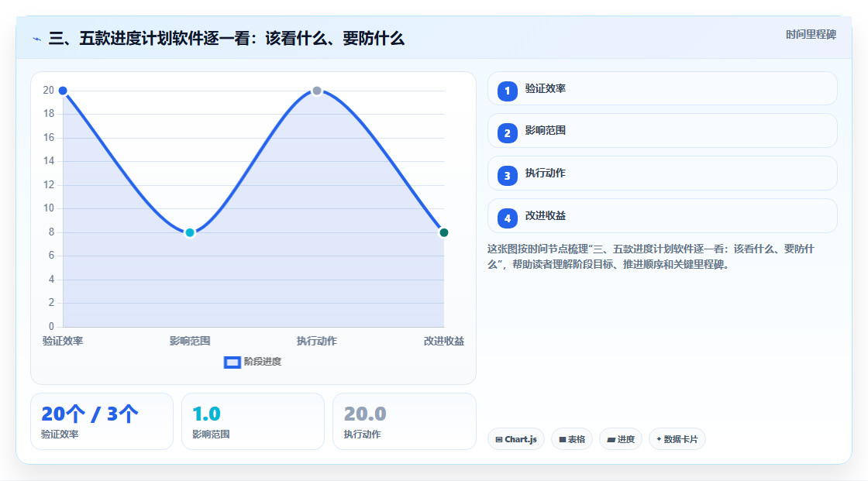Click the y-axis value 0
868x481 pixels.
51,326
